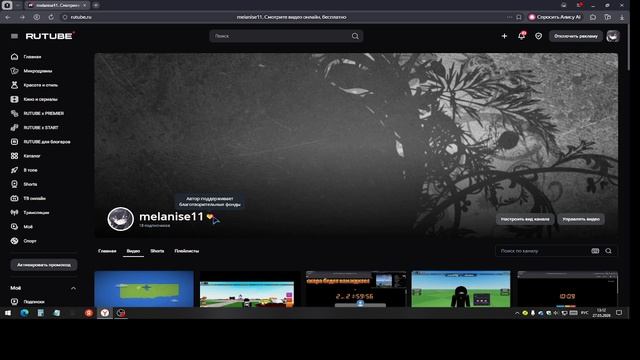Screen dimensions: 640x360
Task: Switch to the Главная channel tab
Action: point(107,251)
